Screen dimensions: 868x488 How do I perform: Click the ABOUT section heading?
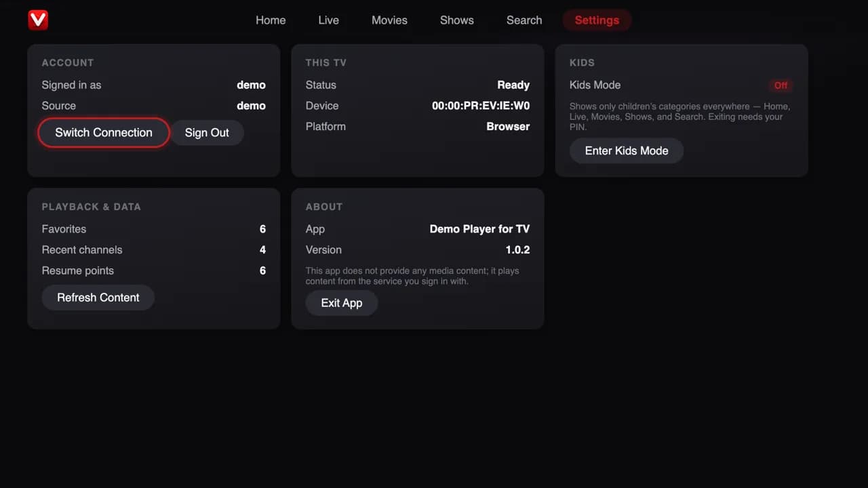(x=324, y=207)
